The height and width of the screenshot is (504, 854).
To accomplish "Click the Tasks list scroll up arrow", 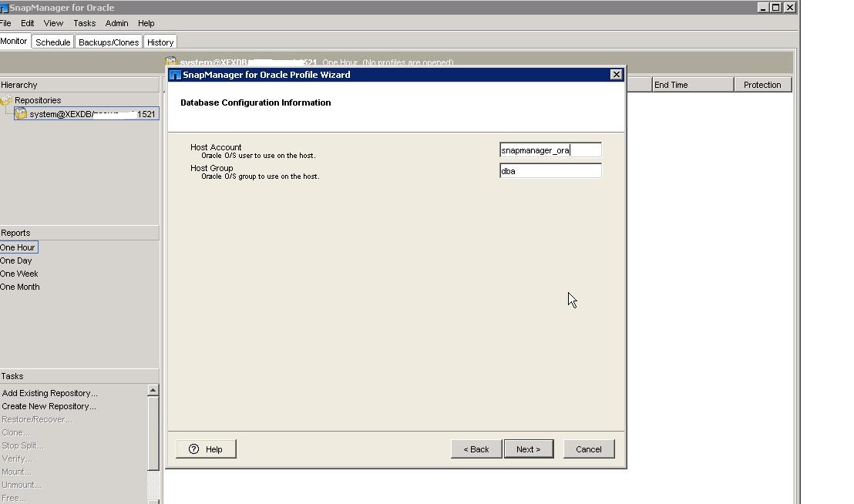I will [x=153, y=390].
